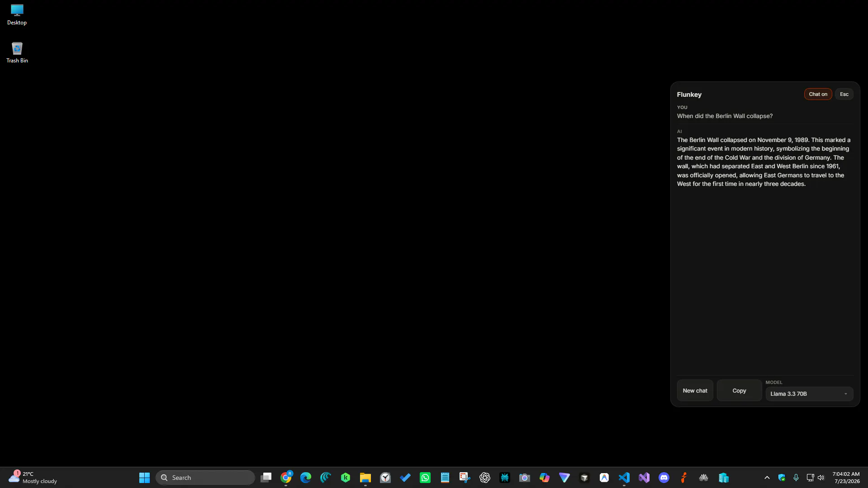Click the volume speaker icon in the tray
This screenshot has height=488, width=868.
pos(821,478)
